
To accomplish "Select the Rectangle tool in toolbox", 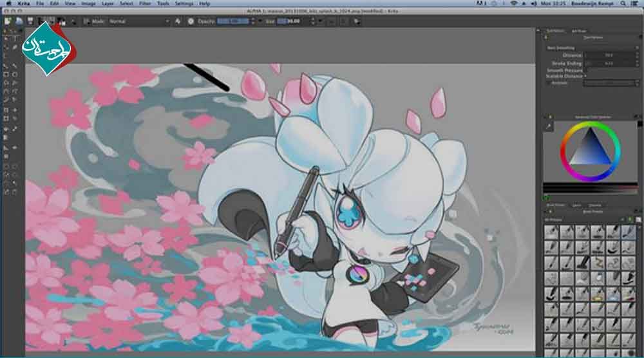I will click(6, 75).
